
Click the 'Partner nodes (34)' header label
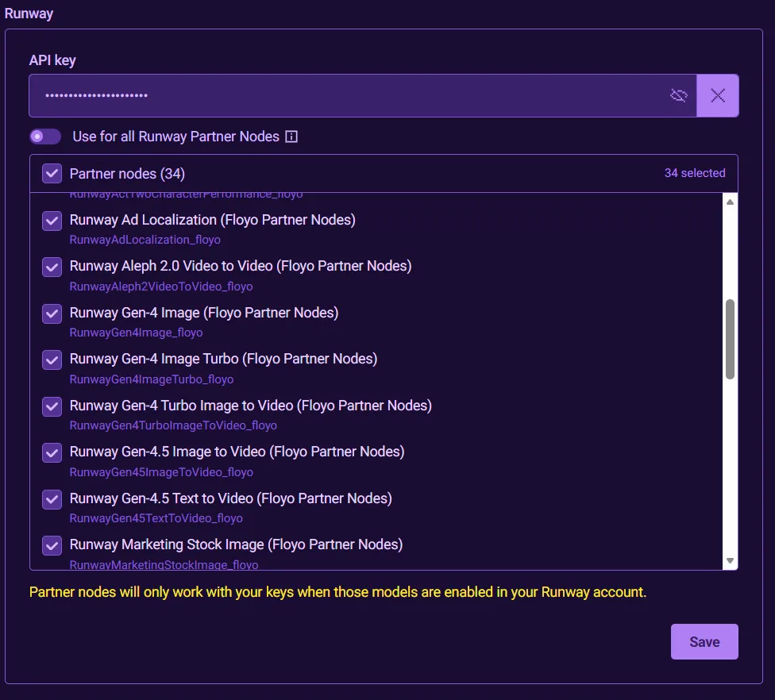tap(127, 174)
